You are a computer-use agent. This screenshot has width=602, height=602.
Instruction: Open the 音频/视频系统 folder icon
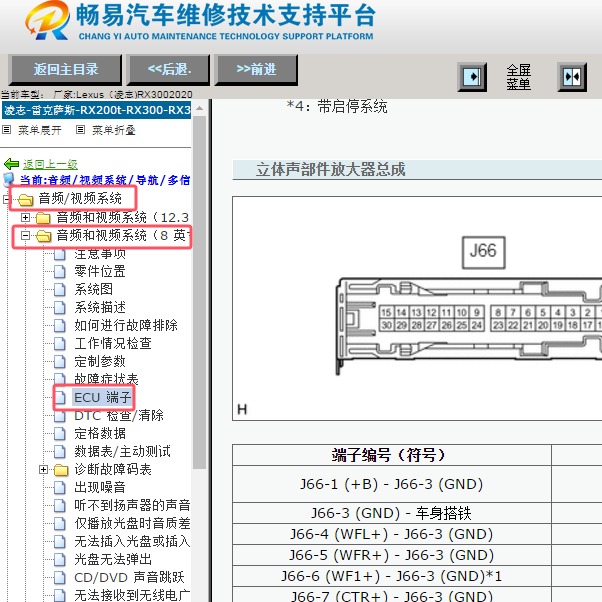(x=25, y=200)
